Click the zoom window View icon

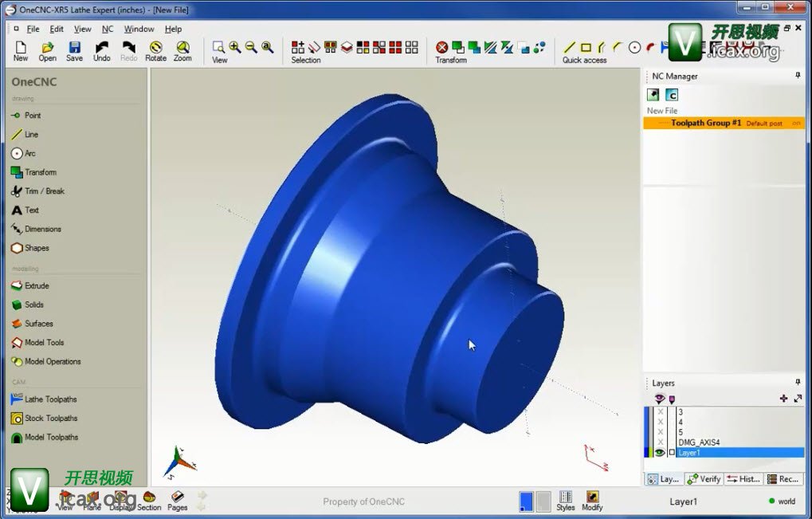(x=218, y=47)
